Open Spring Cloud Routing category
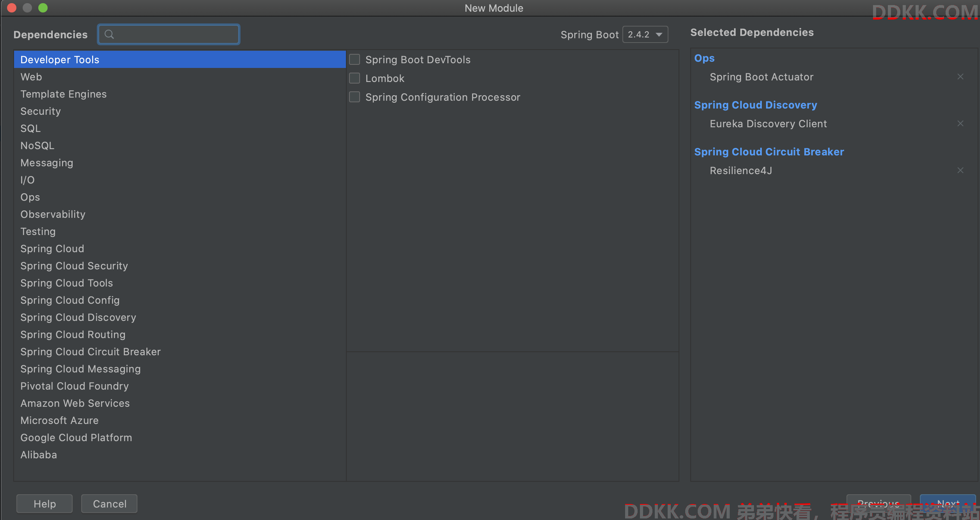The width and height of the screenshot is (980, 520). pyautogui.click(x=180, y=334)
